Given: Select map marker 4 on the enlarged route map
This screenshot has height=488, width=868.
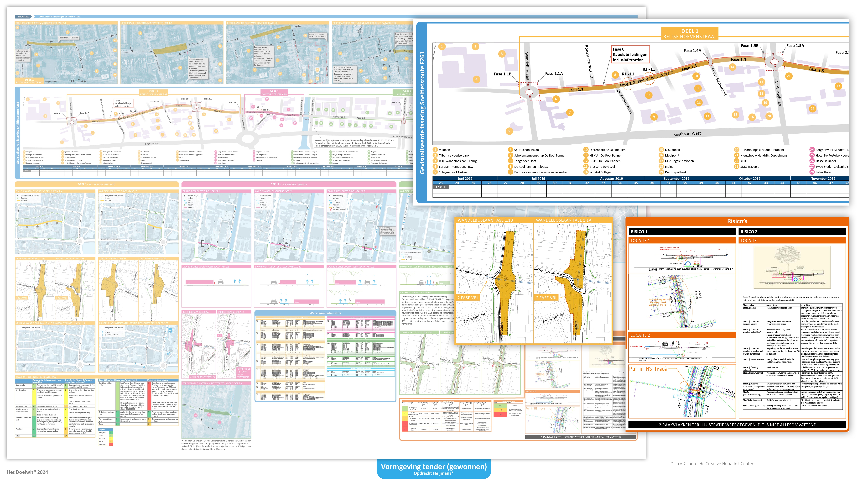Looking at the screenshot, I should [x=476, y=79].
